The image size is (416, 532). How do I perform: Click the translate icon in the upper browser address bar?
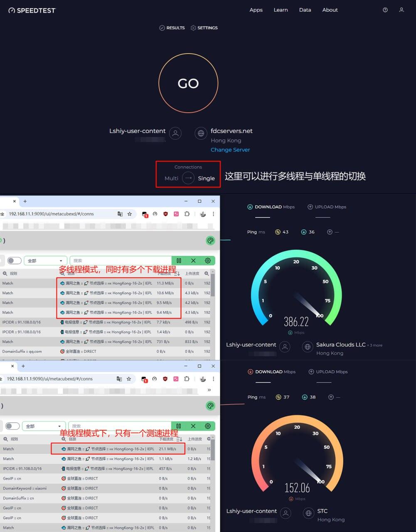120,214
